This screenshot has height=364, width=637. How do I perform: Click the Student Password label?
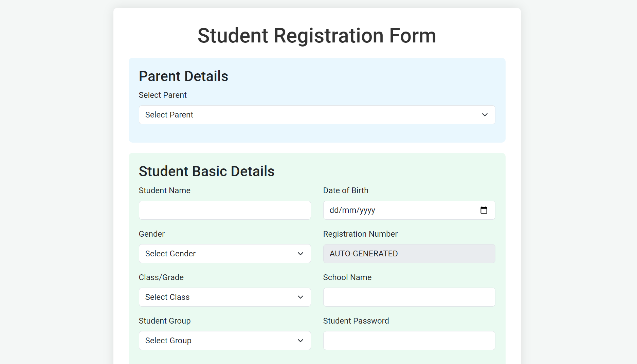pyautogui.click(x=356, y=321)
